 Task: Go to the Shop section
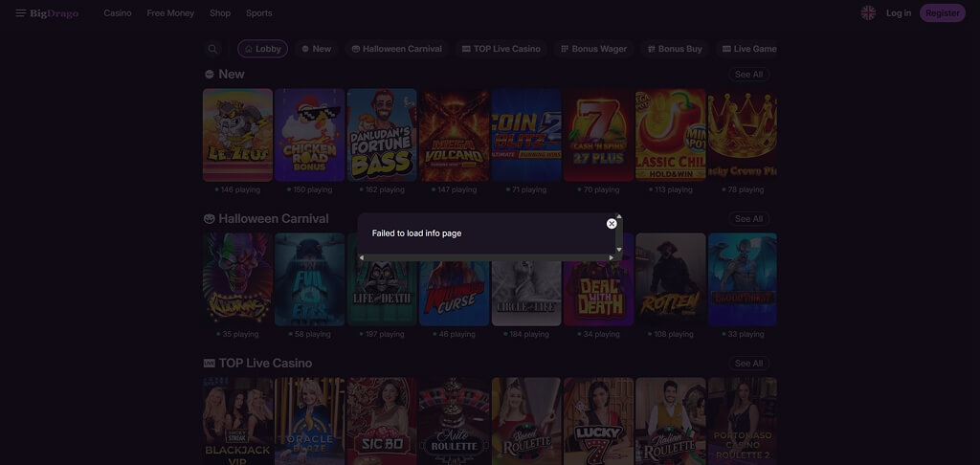(220, 13)
